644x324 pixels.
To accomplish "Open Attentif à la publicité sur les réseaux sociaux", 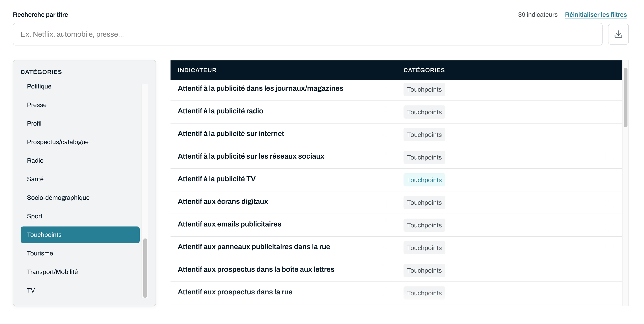I will click(x=251, y=156).
